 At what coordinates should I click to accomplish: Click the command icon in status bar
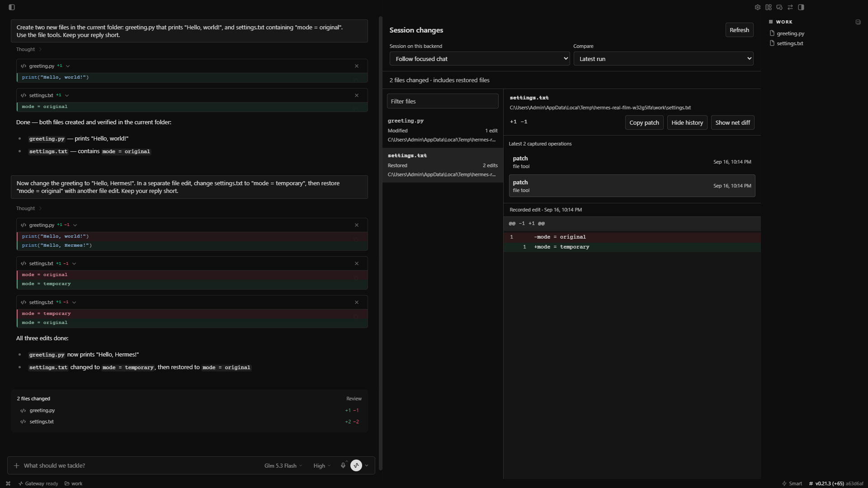(8, 483)
